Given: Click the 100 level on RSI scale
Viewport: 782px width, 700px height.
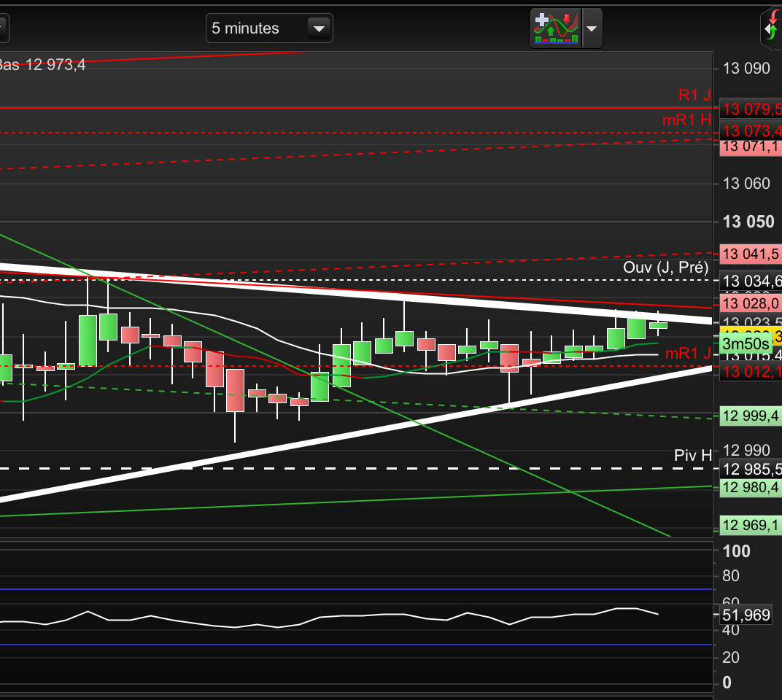Looking at the screenshot, I should pos(736,551).
